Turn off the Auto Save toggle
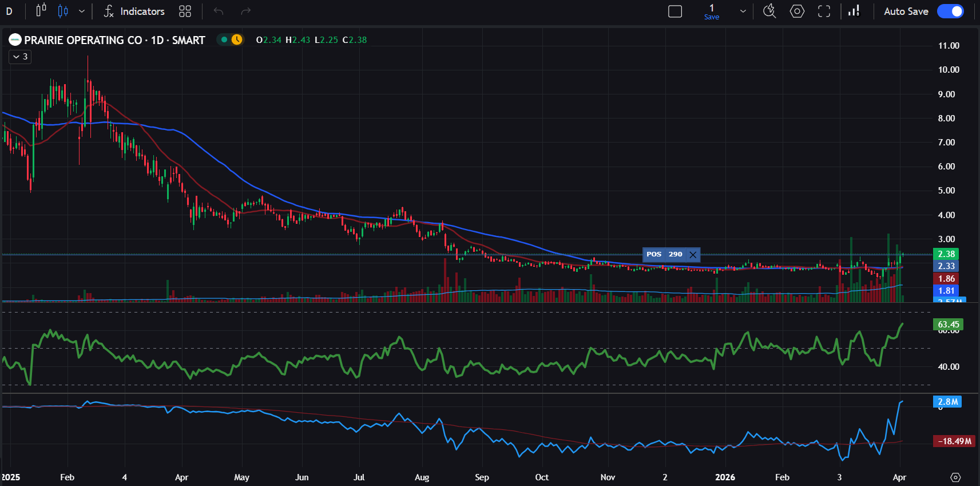 (x=950, y=11)
